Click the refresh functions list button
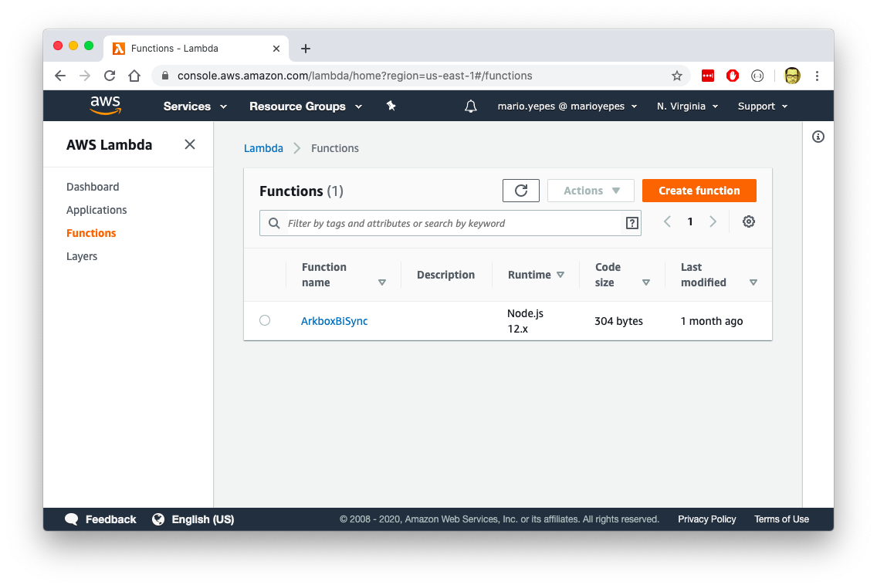The image size is (877, 588). [x=520, y=191]
